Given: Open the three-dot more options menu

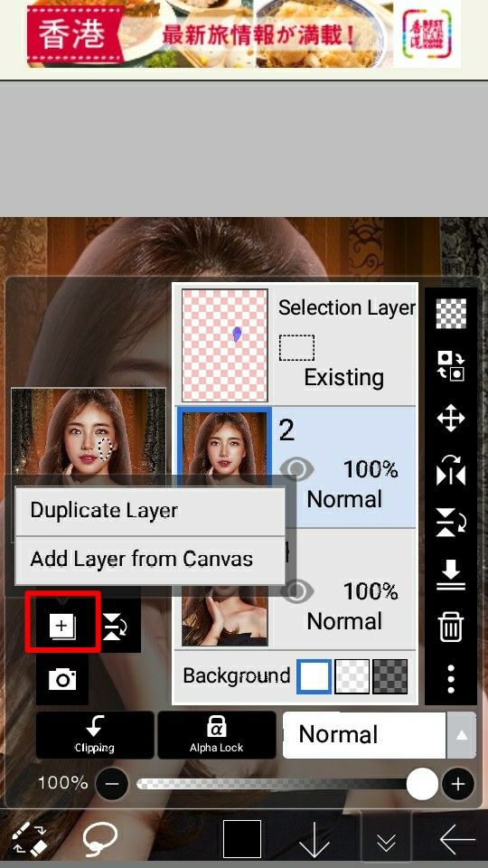Looking at the screenshot, I should coord(451,679).
